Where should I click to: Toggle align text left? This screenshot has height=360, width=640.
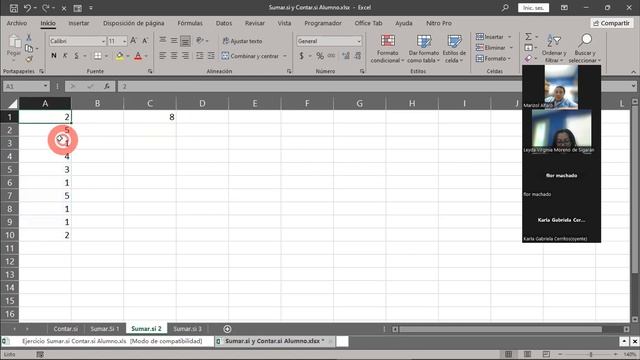(163, 56)
